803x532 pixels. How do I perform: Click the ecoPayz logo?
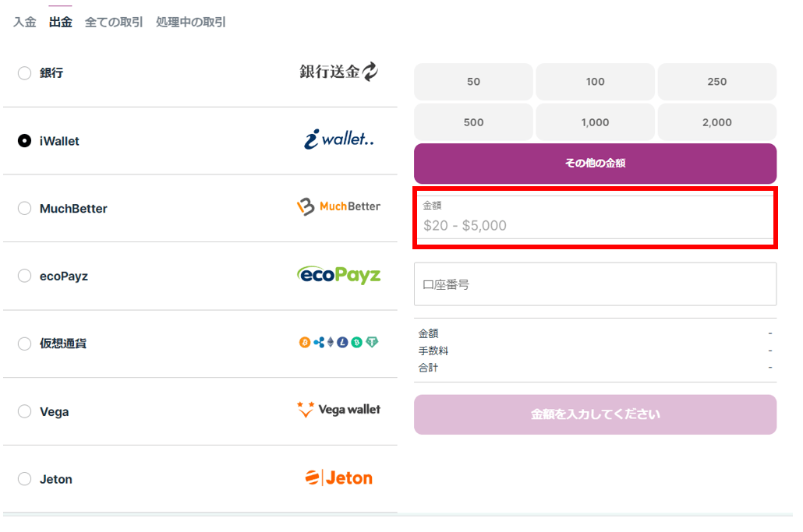click(338, 275)
